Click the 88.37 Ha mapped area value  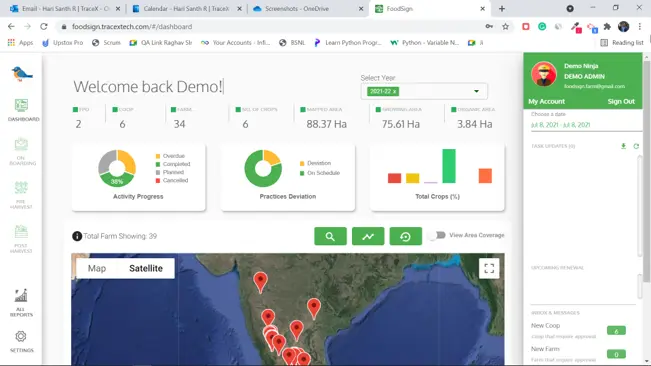326,124
